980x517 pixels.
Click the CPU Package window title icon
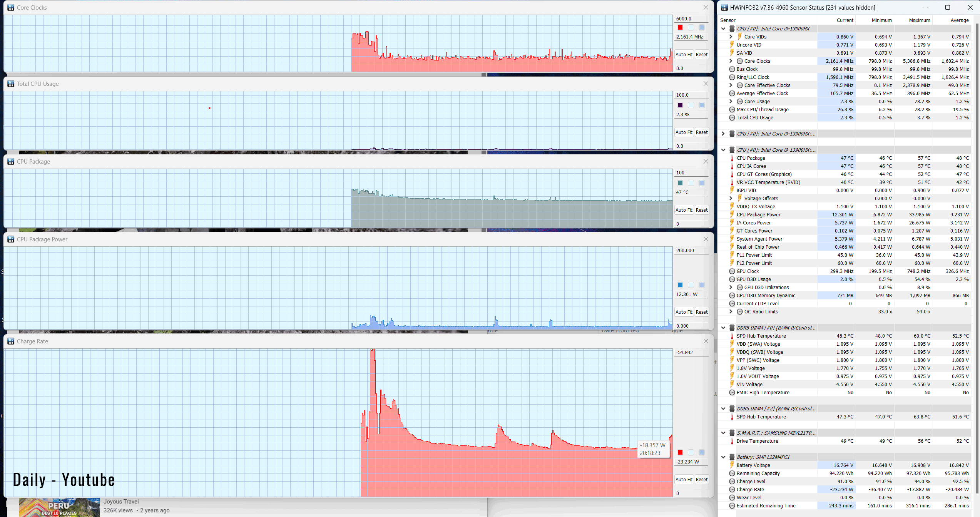click(x=11, y=161)
